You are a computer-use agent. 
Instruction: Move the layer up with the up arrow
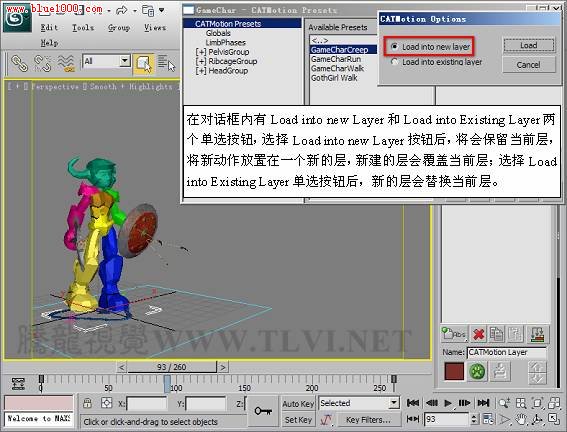click(537, 367)
